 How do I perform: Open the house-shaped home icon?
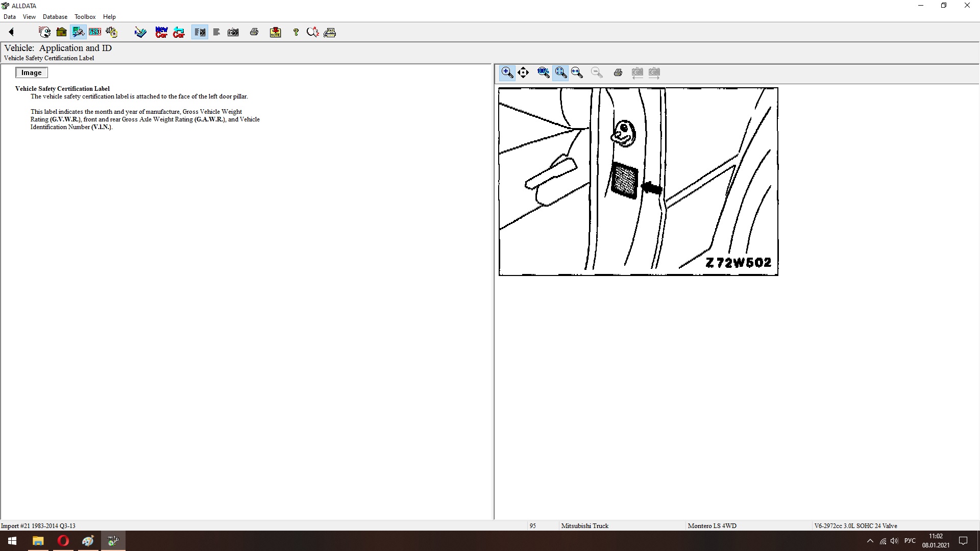pyautogui.click(x=61, y=32)
